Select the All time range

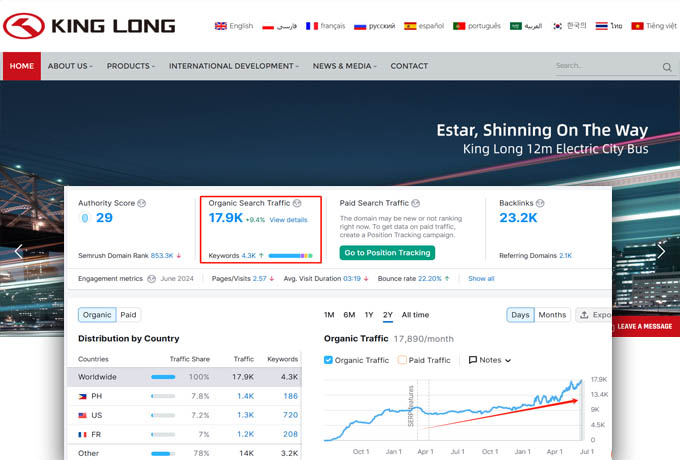(x=415, y=315)
